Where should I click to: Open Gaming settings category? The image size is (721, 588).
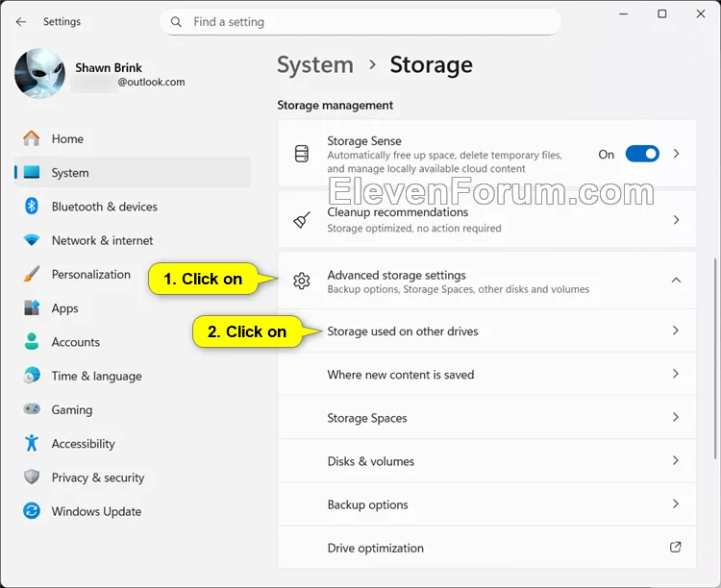click(x=133, y=409)
